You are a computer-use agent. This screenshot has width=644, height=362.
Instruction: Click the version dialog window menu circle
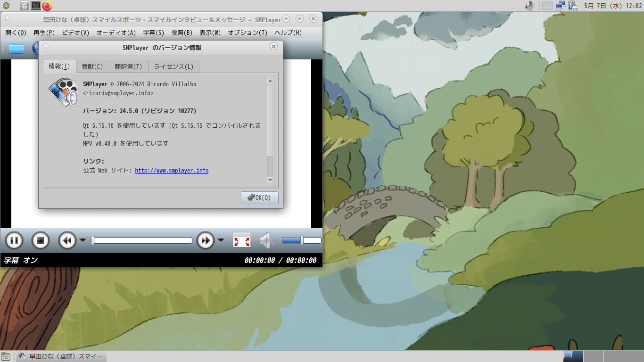coord(46,47)
